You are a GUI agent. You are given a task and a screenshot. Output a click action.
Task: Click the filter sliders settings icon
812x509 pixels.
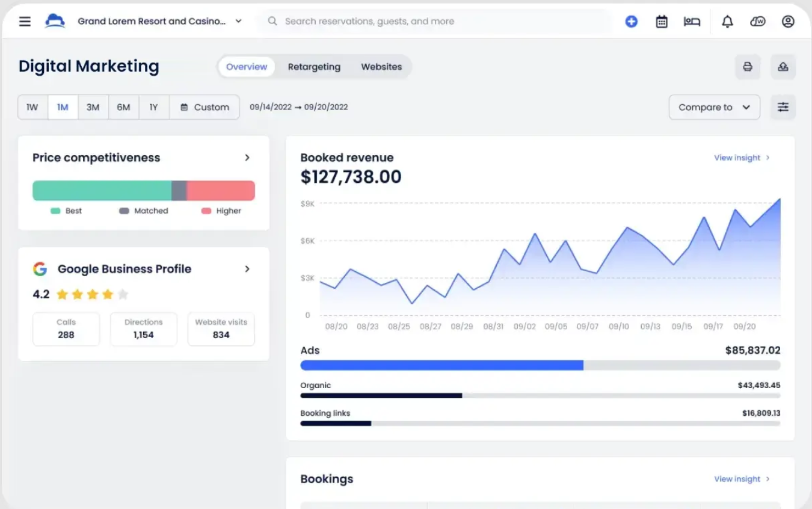(x=783, y=107)
